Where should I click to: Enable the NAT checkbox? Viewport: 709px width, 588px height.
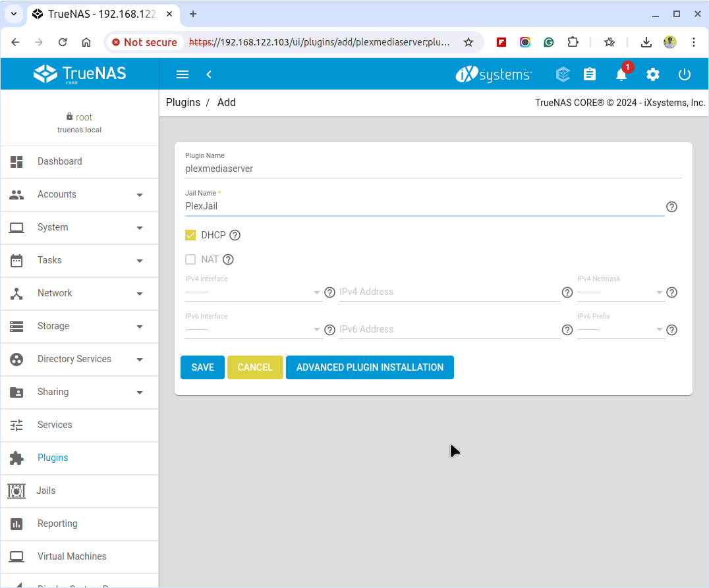(x=190, y=259)
